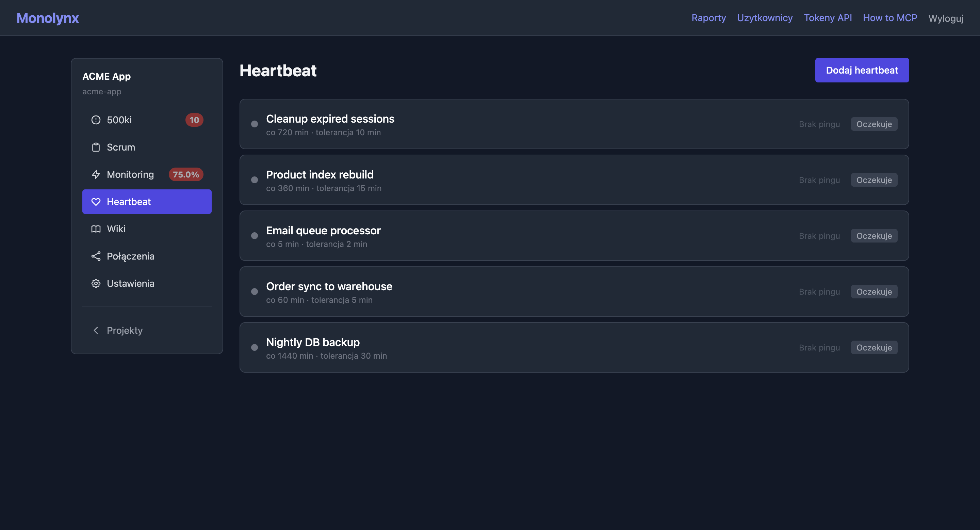This screenshot has height=530, width=980.
Task: Open the Email queue processor heartbeat
Action: pos(323,231)
